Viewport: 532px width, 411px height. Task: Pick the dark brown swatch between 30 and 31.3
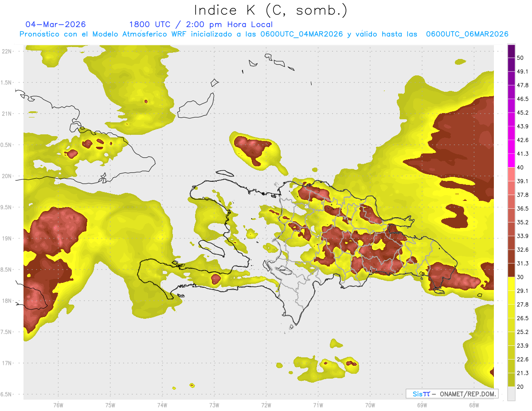pyautogui.click(x=512, y=270)
